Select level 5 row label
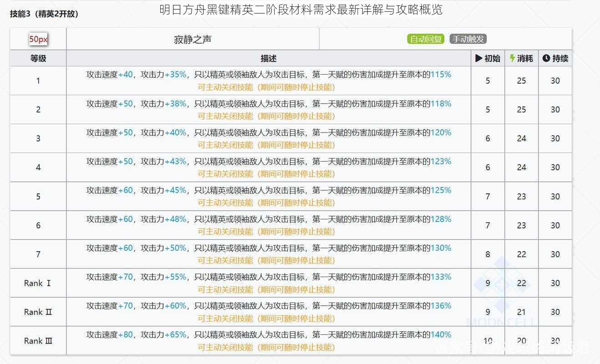The width and height of the screenshot is (600, 364). coord(38,197)
